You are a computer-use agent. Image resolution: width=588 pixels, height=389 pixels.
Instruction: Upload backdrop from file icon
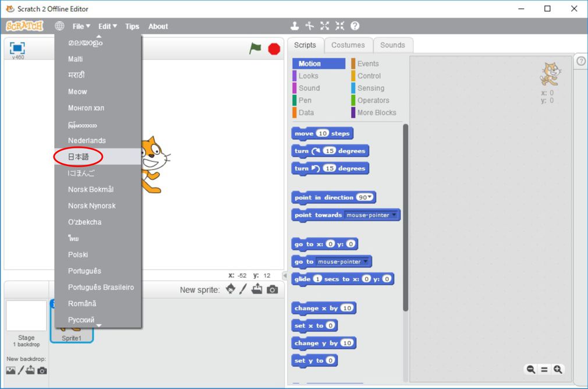pyautogui.click(x=30, y=370)
